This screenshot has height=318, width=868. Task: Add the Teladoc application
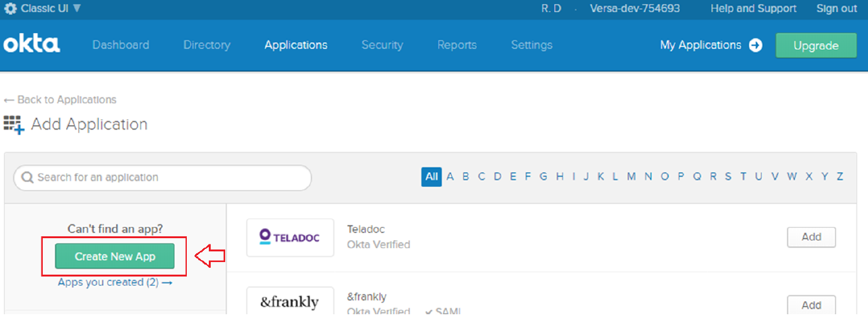pyautogui.click(x=811, y=237)
